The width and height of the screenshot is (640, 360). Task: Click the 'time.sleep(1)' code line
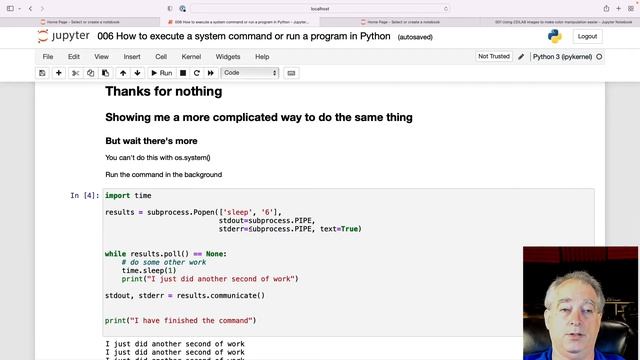coord(149,271)
